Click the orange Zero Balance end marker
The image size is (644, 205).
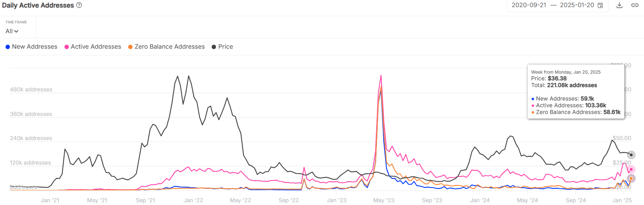(631, 178)
